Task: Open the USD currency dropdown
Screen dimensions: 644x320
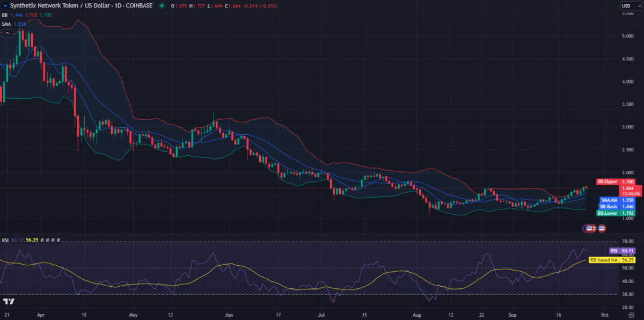Action: pos(627,6)
